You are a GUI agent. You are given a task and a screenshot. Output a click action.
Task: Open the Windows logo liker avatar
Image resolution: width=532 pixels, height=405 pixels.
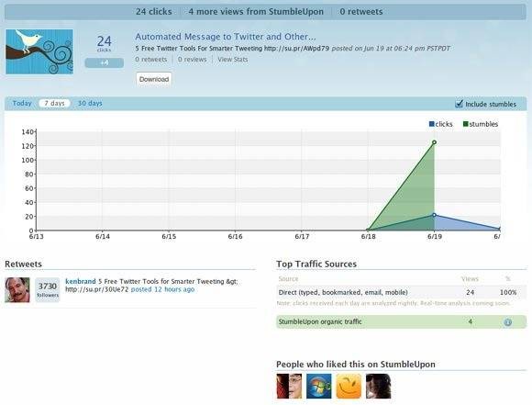(319, 386)
